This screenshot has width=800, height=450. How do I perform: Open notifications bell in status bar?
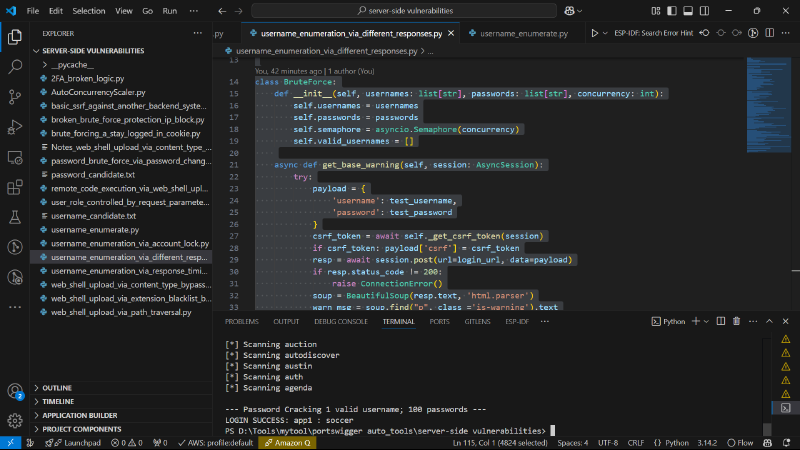click(787, 443)
